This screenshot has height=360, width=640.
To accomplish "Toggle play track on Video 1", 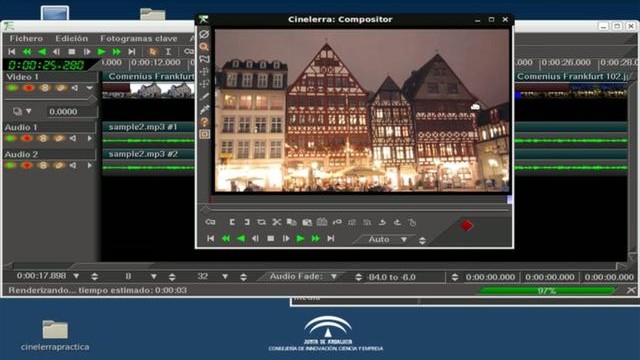I will 12,88.
